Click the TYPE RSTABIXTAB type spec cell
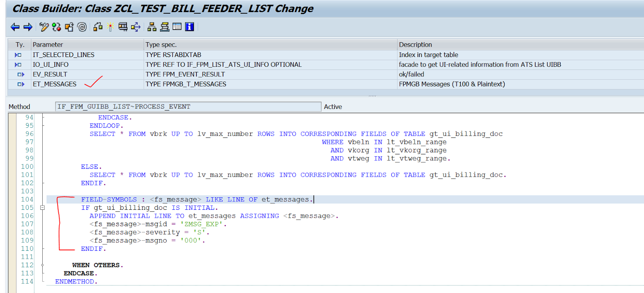 click(x=270, y=55)
